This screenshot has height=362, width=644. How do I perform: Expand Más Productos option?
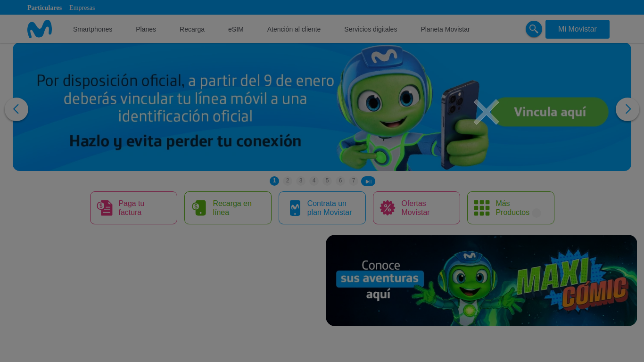click(x=511, y=208)
